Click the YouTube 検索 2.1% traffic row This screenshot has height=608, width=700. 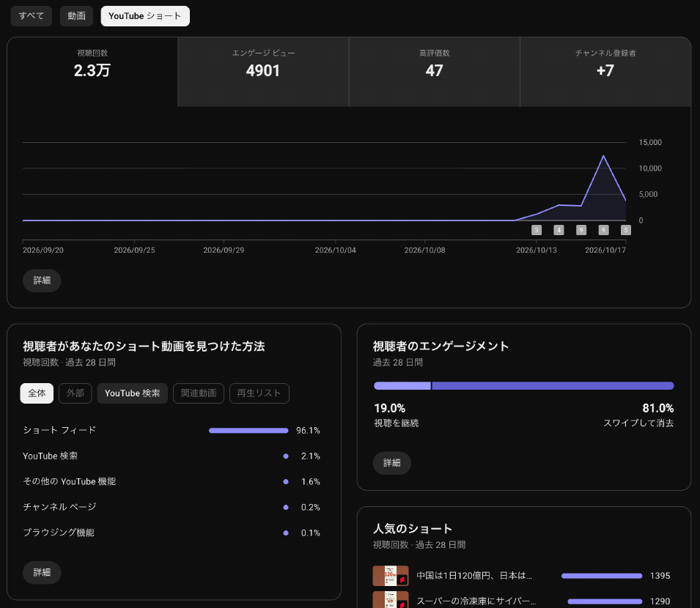tap(172, 456)
